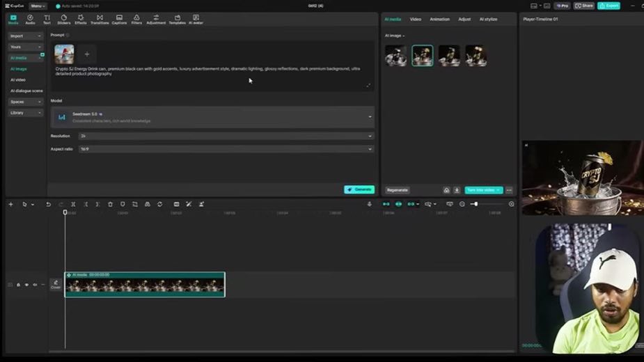Select the Media panel icon
This screenshot has width=644, height=362.
[x=13, y=19]
